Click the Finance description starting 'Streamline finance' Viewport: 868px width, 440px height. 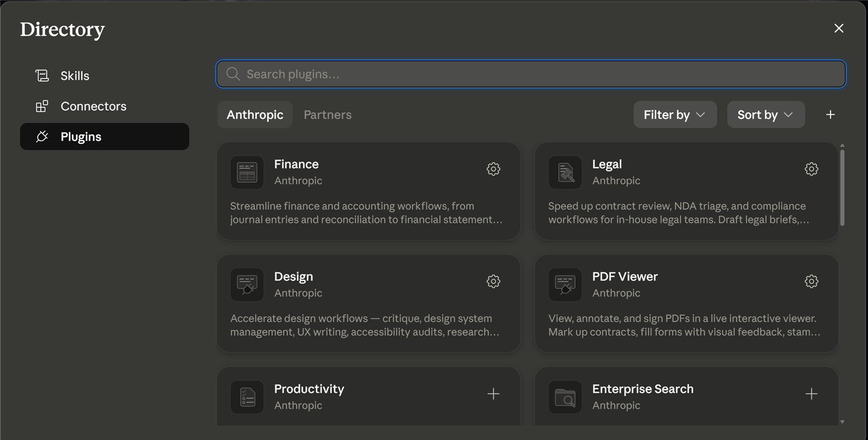point(366,213)
